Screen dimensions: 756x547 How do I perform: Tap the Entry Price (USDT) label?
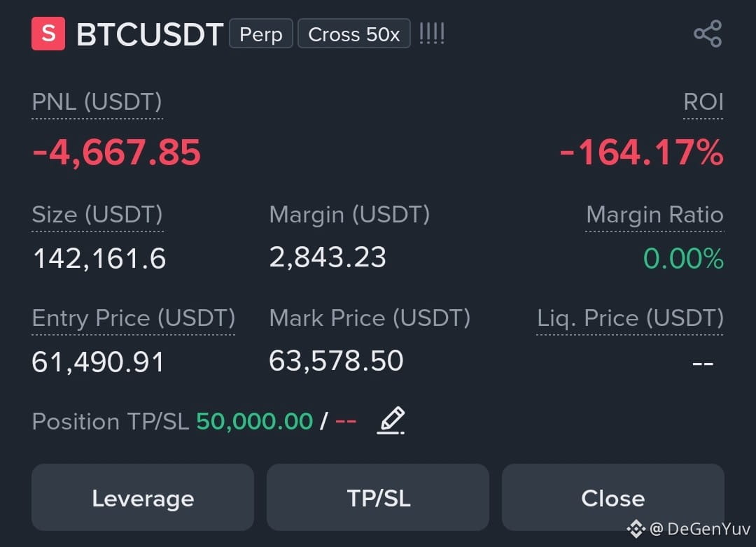134,318
